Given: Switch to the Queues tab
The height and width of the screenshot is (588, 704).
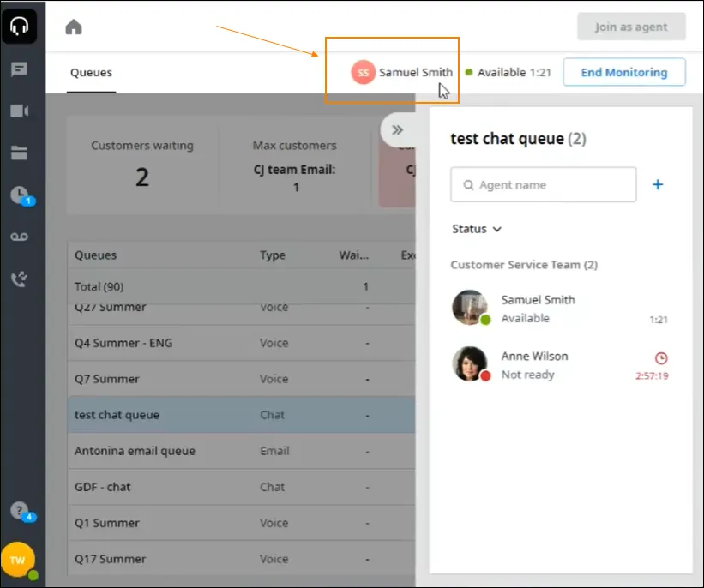Looking at the screenshot, I should click(91, 73).
